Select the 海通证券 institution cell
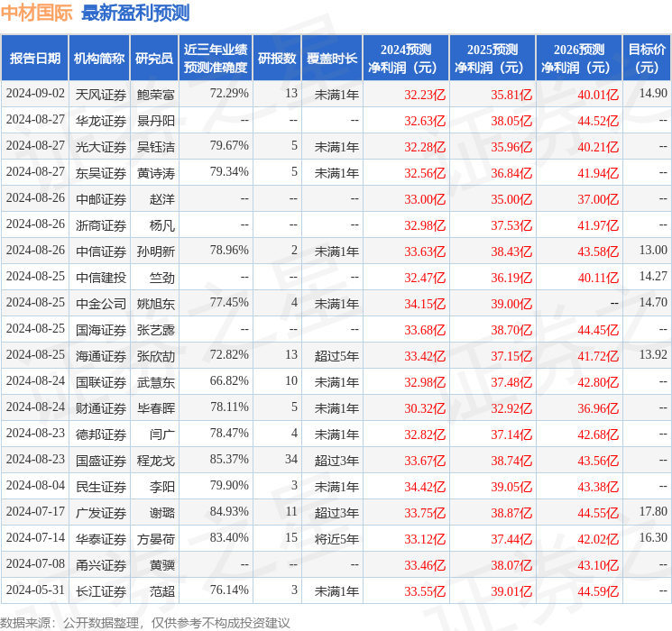This screenshot has width=672, height=631. point(101,356)
